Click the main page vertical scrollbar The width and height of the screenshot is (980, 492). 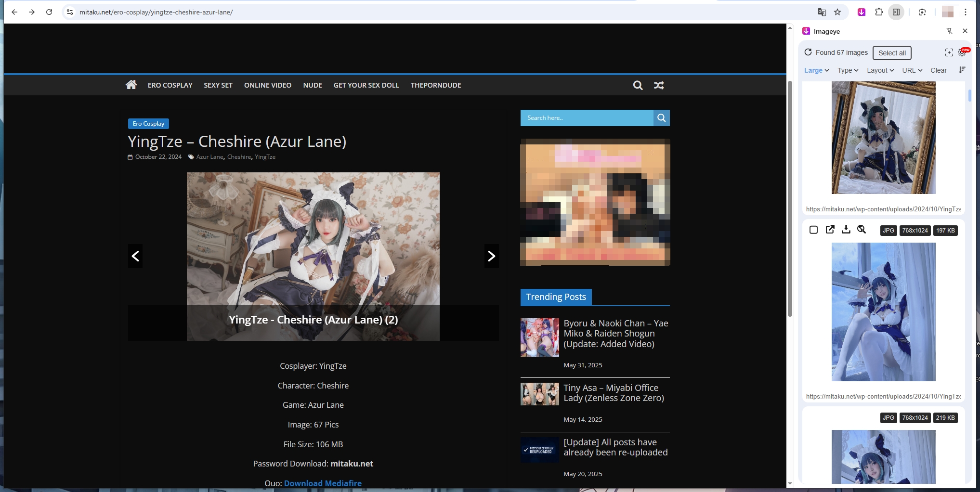[x=790, y=198]
